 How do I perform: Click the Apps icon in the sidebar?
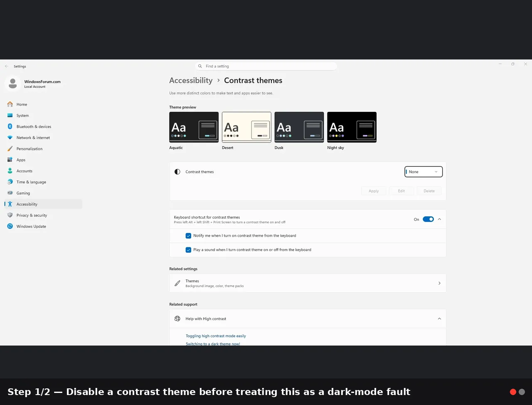[x=10, y=160]
